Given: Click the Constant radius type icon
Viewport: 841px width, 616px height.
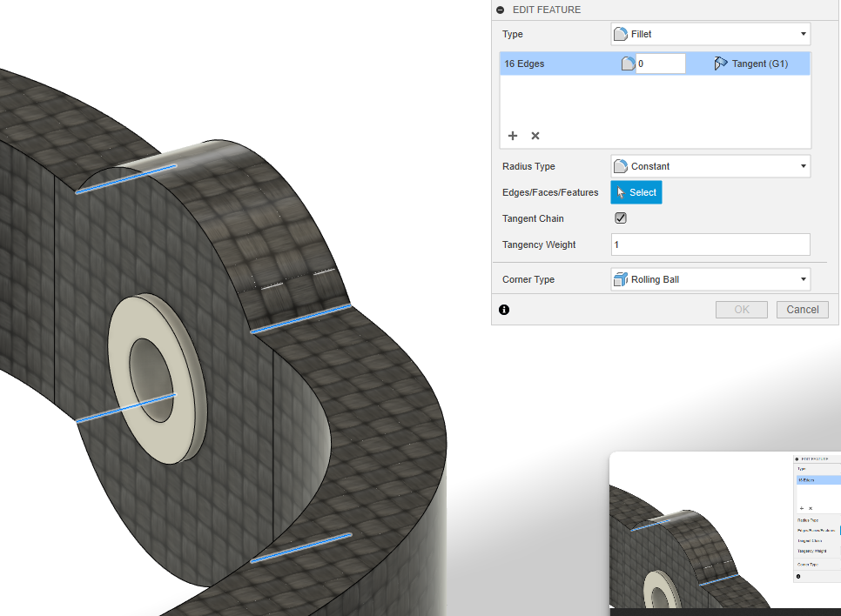Looking at the screenshot, I should tap(622, 165).
